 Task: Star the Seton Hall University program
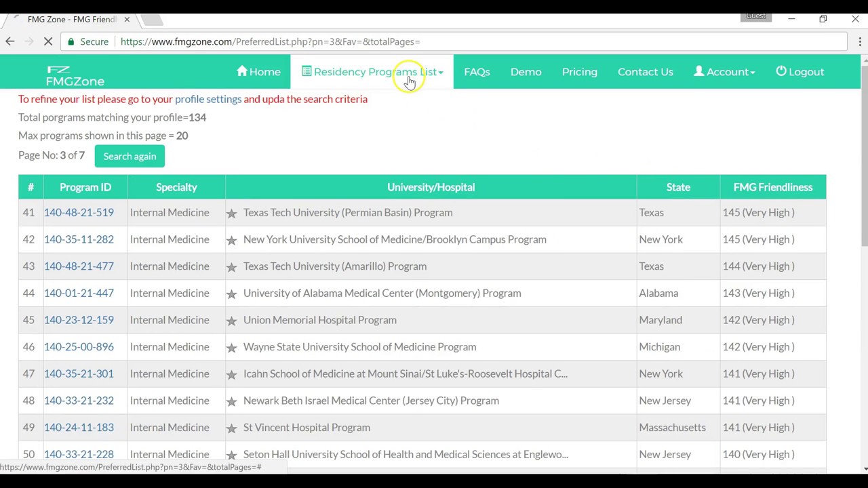point(231,455)
